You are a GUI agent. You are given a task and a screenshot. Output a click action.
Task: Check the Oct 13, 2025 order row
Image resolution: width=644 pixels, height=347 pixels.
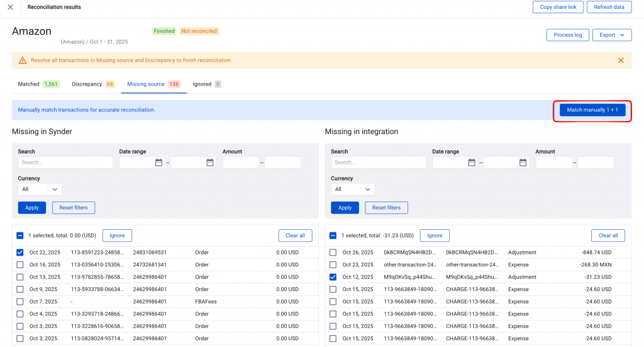coord(19,277)
